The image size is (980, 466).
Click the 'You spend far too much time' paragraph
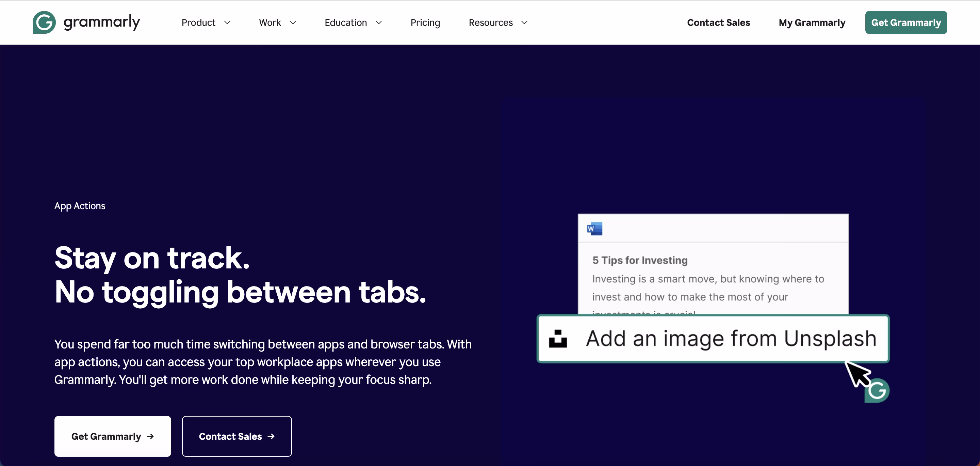tap(263, 362)
